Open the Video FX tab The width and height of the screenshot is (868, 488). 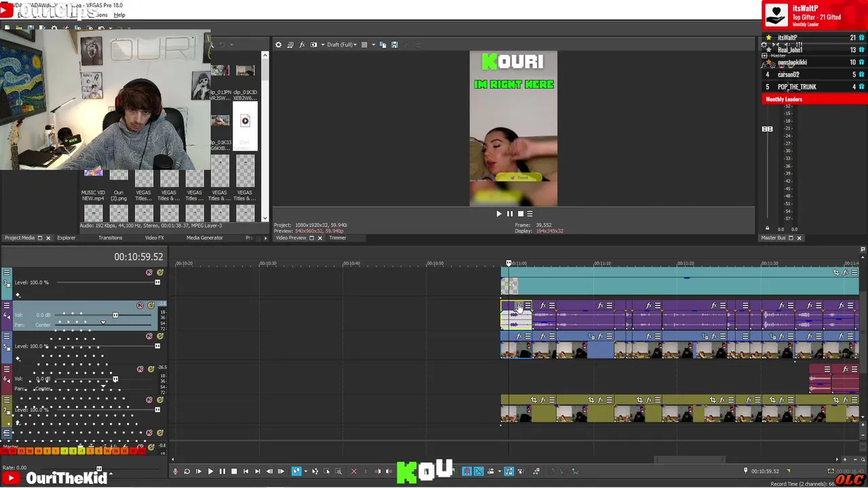(155, 238)
